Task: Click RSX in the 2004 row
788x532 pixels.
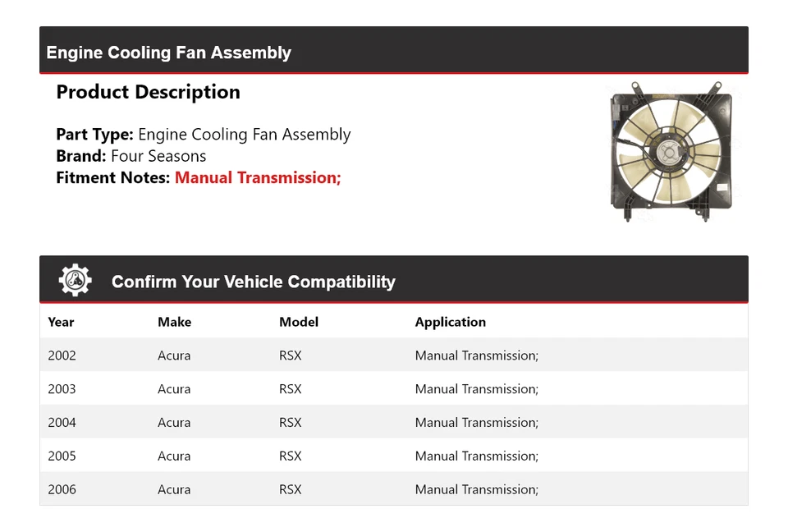Action: coord(291,423)
